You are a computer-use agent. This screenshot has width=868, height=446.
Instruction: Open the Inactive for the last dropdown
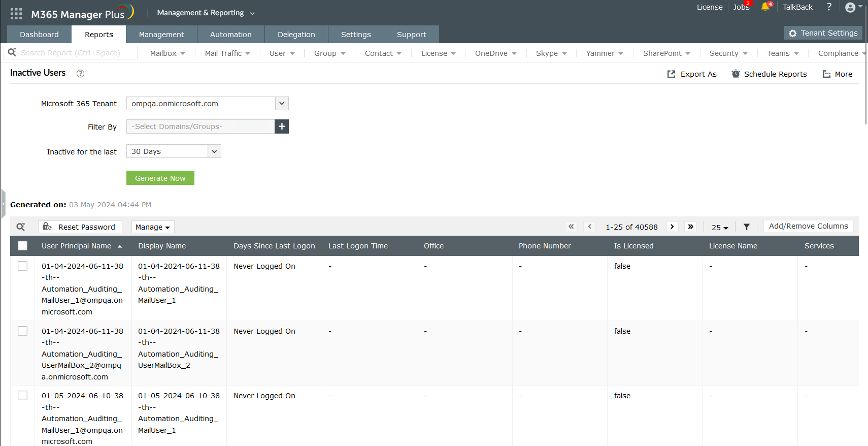coord(174,151)
